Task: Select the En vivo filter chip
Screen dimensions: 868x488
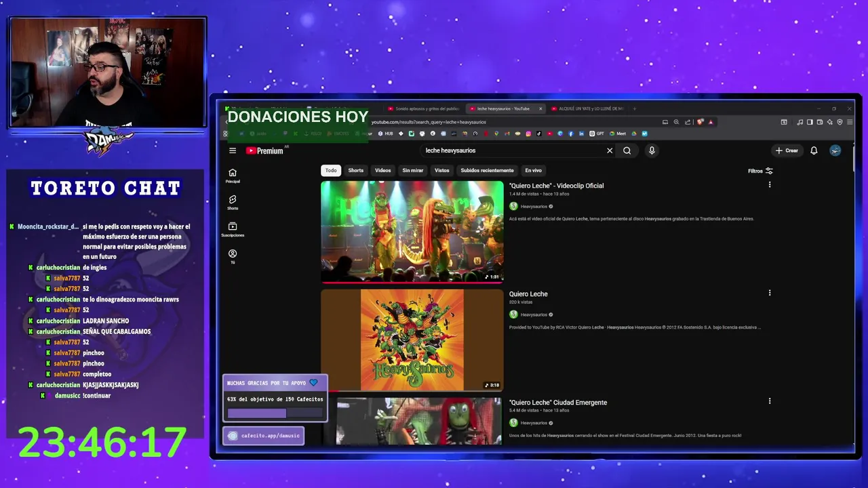Action: 534,171
